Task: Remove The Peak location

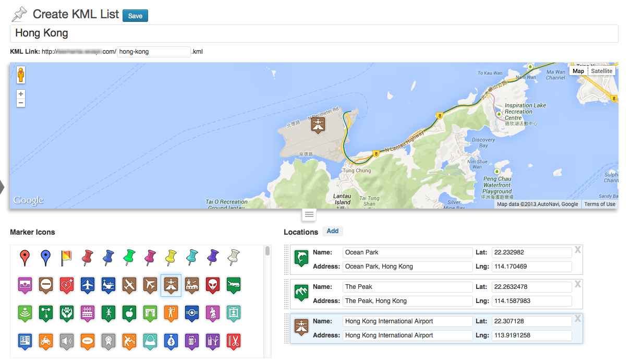Action: [x=577, y=284]
